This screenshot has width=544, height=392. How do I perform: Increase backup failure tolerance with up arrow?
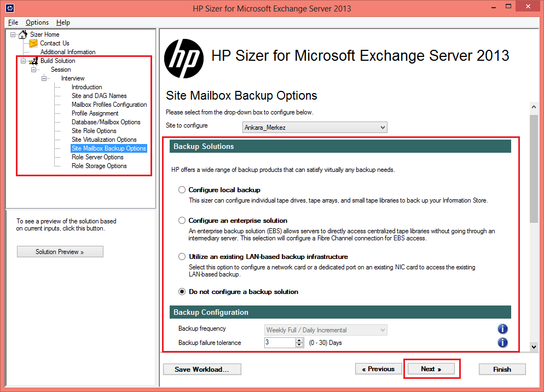(299, 341)
